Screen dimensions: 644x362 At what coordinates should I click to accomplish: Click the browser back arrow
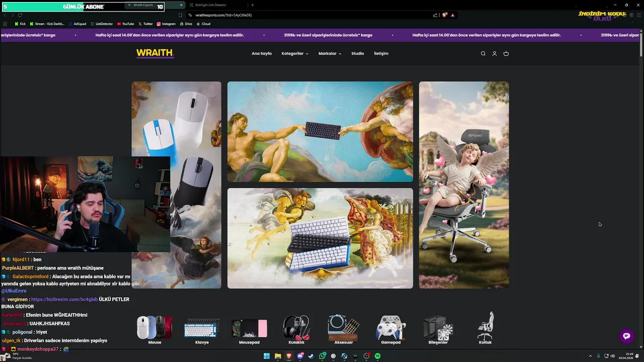point(5,15)
